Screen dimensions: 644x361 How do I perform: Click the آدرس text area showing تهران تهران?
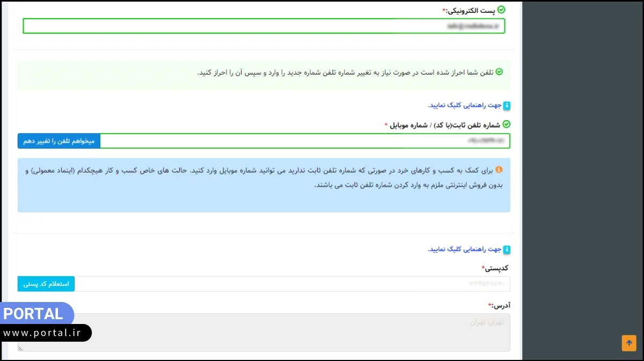point(264,331)
